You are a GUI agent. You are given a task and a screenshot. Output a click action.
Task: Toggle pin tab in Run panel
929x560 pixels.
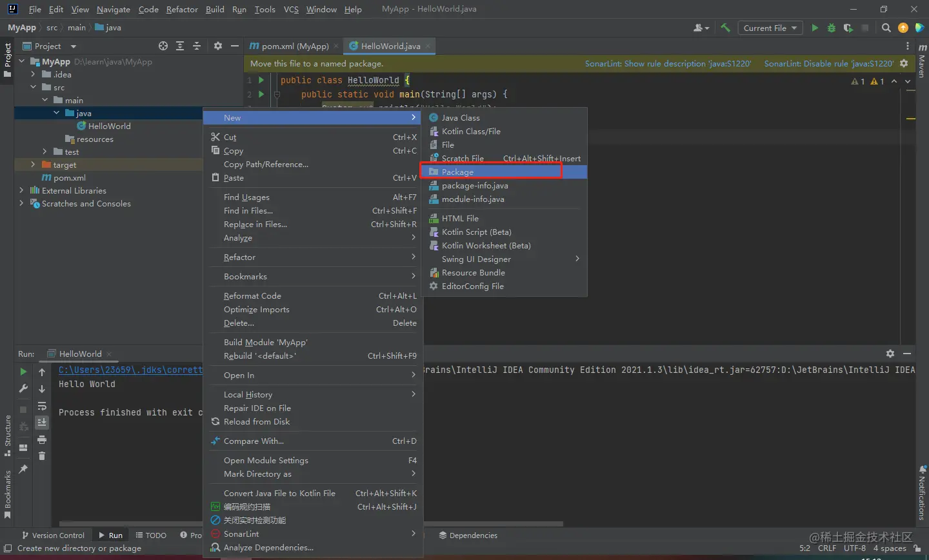(23, 469)
